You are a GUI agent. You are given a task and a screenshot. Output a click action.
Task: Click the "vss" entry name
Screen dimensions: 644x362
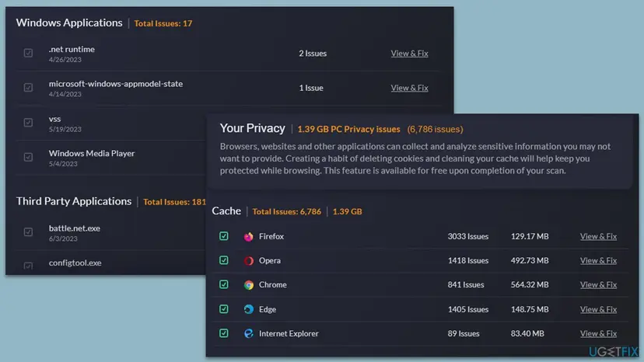[54, 119]
